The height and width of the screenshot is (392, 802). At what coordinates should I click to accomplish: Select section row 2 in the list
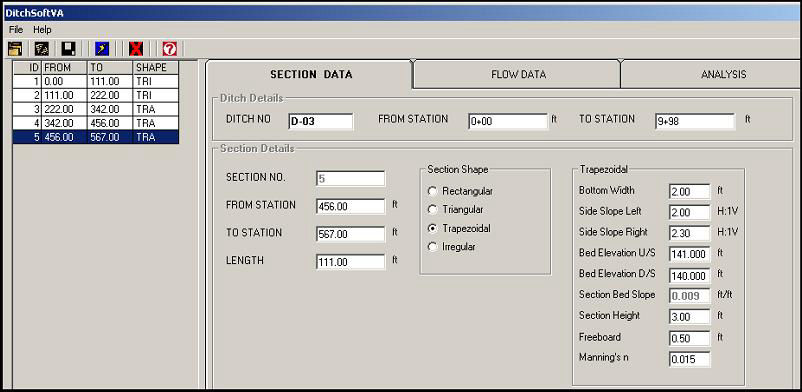[96, 95]
